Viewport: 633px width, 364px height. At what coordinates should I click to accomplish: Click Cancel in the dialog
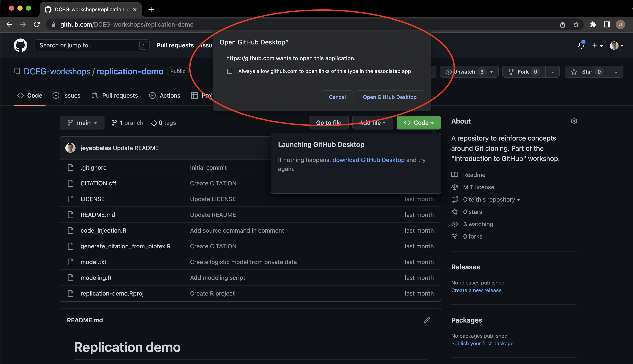337,97
